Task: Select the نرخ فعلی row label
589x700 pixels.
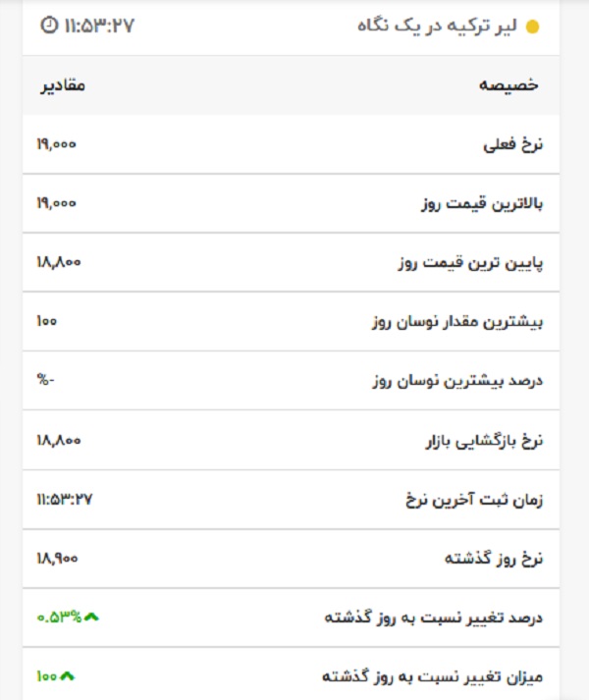Action: coord(512,144)
